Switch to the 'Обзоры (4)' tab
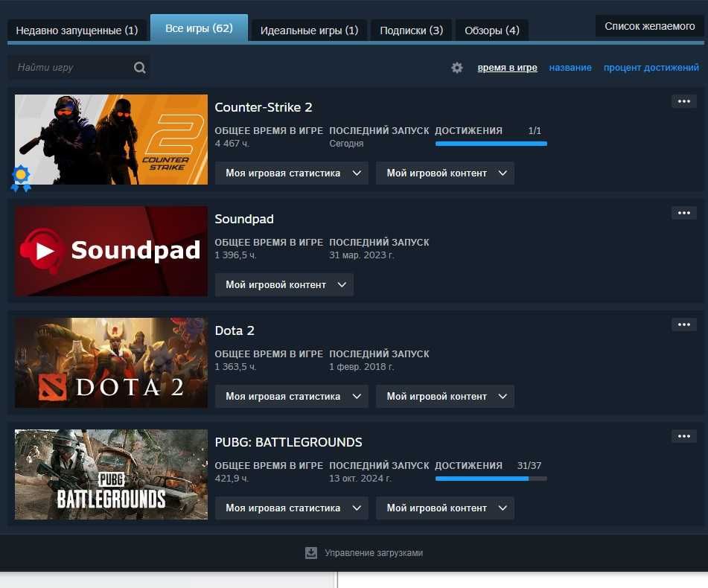708x588 pixels. 492,31
